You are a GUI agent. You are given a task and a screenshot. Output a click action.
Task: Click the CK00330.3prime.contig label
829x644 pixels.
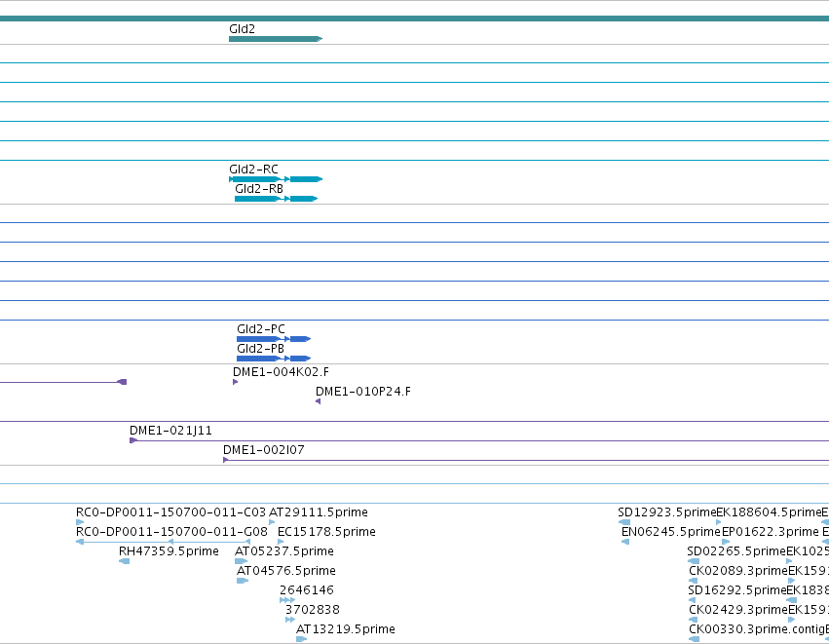click(758, 629)
